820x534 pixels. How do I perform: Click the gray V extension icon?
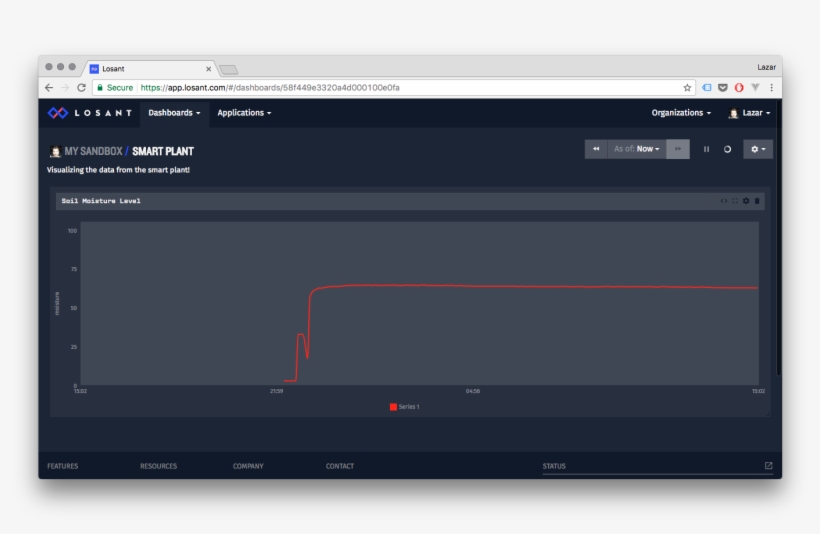[755, 87]
